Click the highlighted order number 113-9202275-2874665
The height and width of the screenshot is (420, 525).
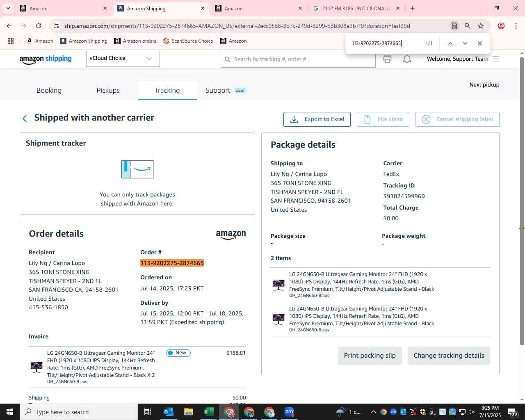point(172,263)
